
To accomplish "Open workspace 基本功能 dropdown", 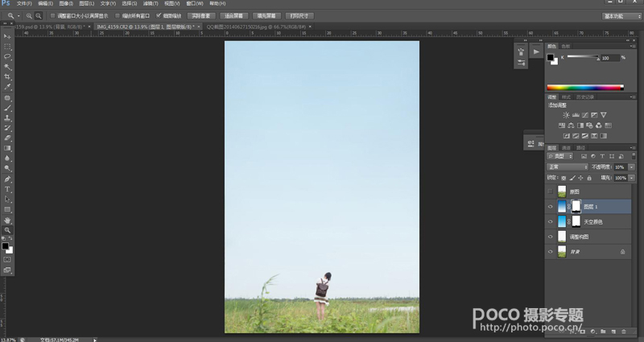I will 621,16.
